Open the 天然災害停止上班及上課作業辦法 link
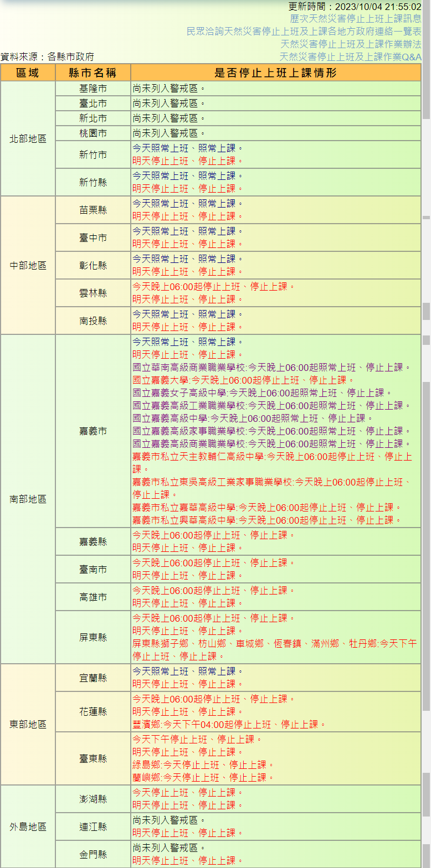The image size is (431, 868). 351,44
